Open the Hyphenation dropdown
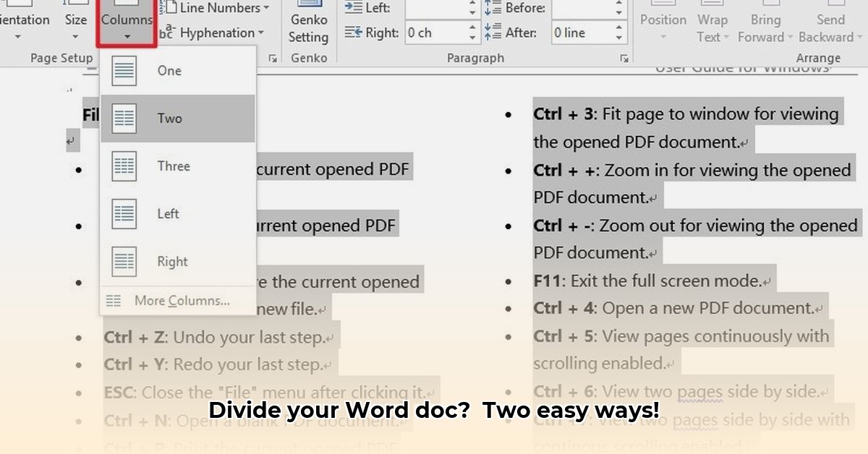This screenshot has width=868, height=454. coord(211,33)
